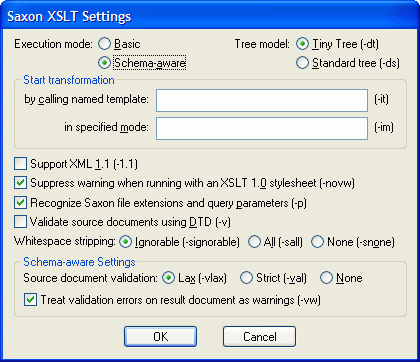Select Basic execution mode radio button
420x362 pixels.
point(104,44)
